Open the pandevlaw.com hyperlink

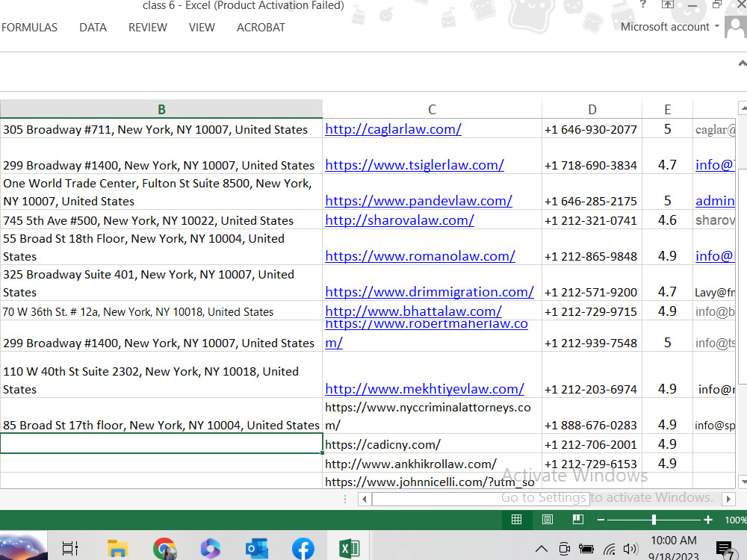[x=418, y=200]
